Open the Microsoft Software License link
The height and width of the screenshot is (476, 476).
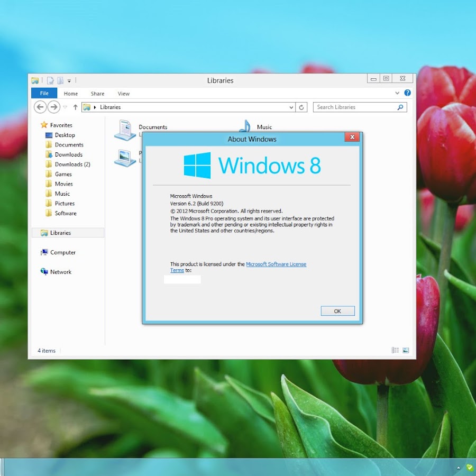coord(276,264)
